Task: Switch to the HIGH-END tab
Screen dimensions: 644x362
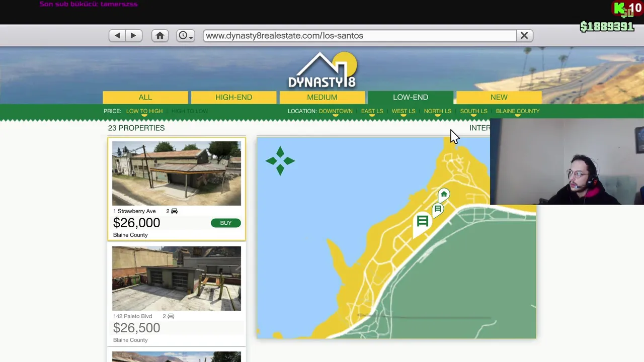Action: [x=234, y=97]
